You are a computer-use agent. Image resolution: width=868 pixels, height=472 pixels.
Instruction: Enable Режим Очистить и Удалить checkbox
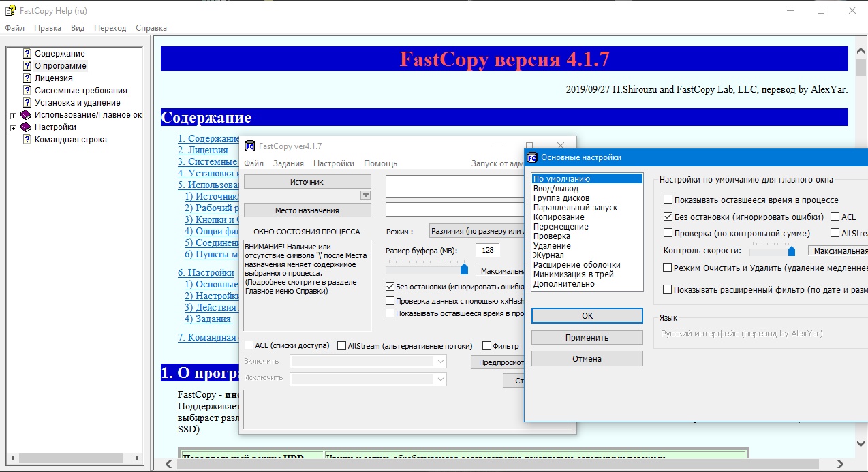(x=668, y=268)
